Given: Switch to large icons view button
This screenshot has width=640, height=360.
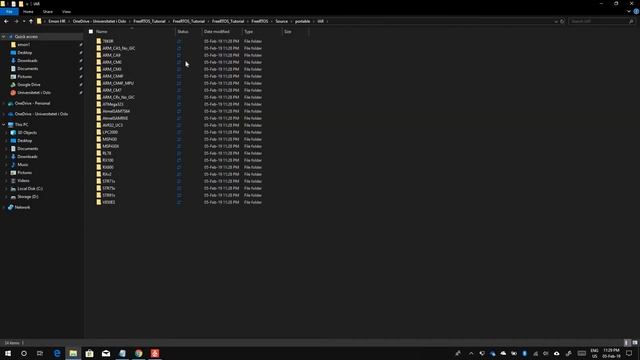Looking at the screenshot, I should (x=635, y=343).
